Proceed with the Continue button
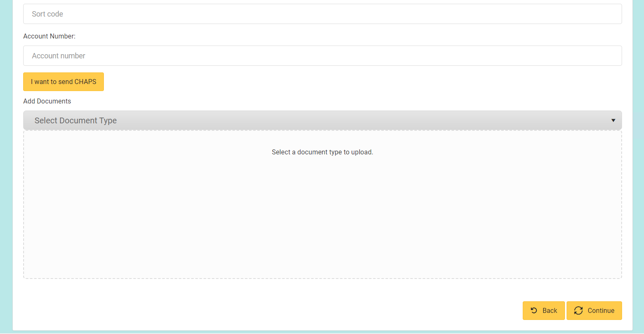 coord(594,310)
